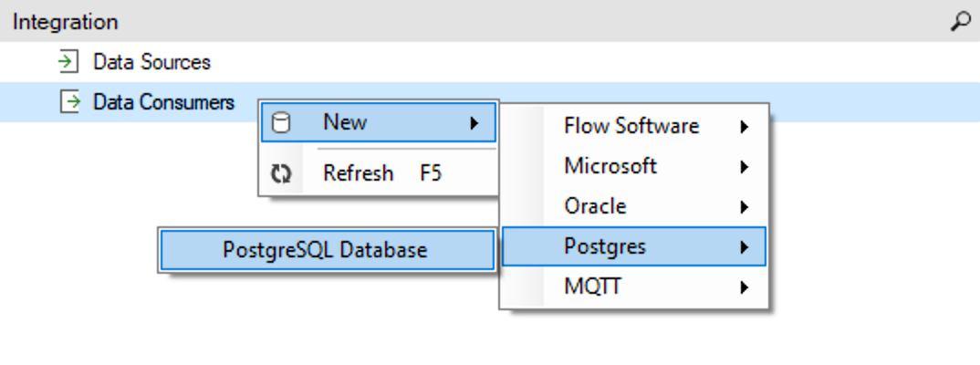This screenshot has height=365, width=980.
Task: Click the database cylinder icon beside New
Action: (x=282, y=122)
